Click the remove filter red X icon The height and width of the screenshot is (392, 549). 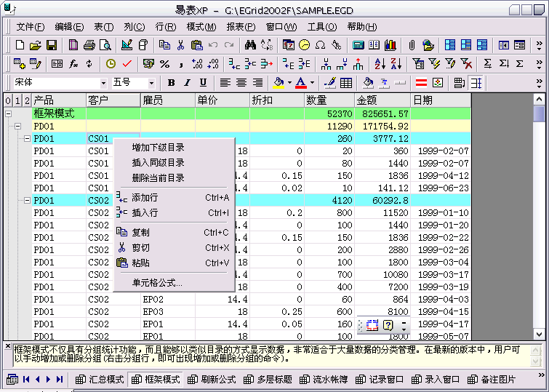466,64
